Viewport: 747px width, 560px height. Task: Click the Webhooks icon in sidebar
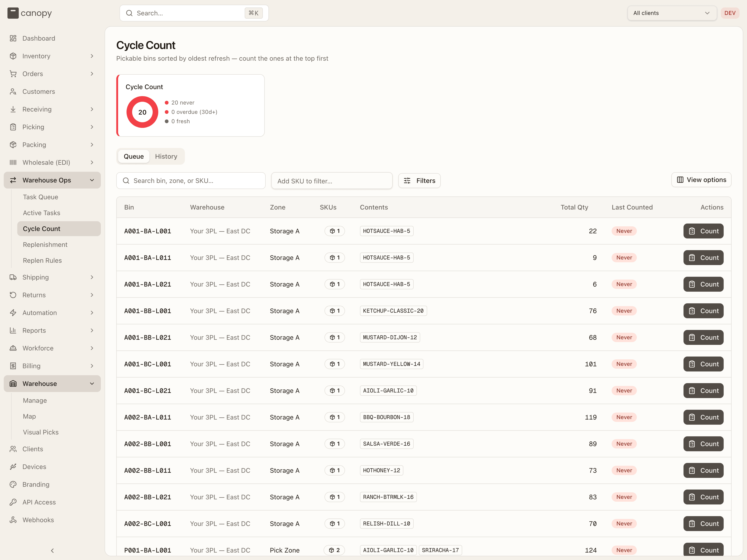(13, 520)
